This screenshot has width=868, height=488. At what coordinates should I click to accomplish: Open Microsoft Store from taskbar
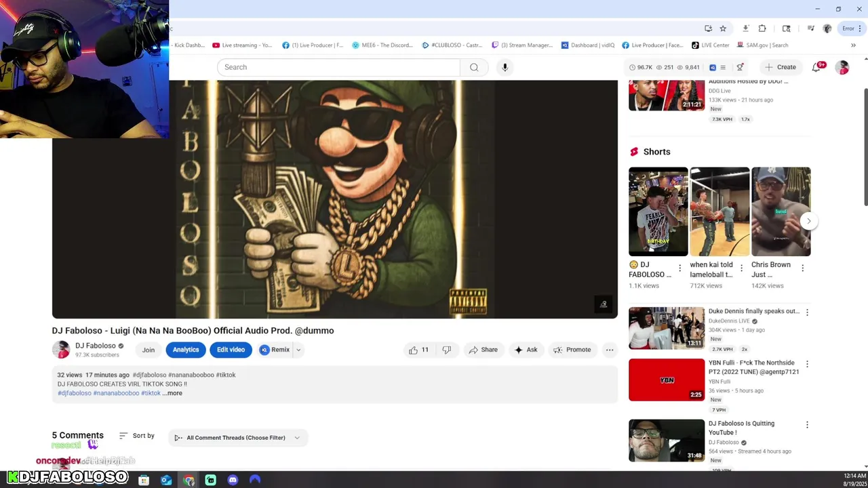[144, 480]
